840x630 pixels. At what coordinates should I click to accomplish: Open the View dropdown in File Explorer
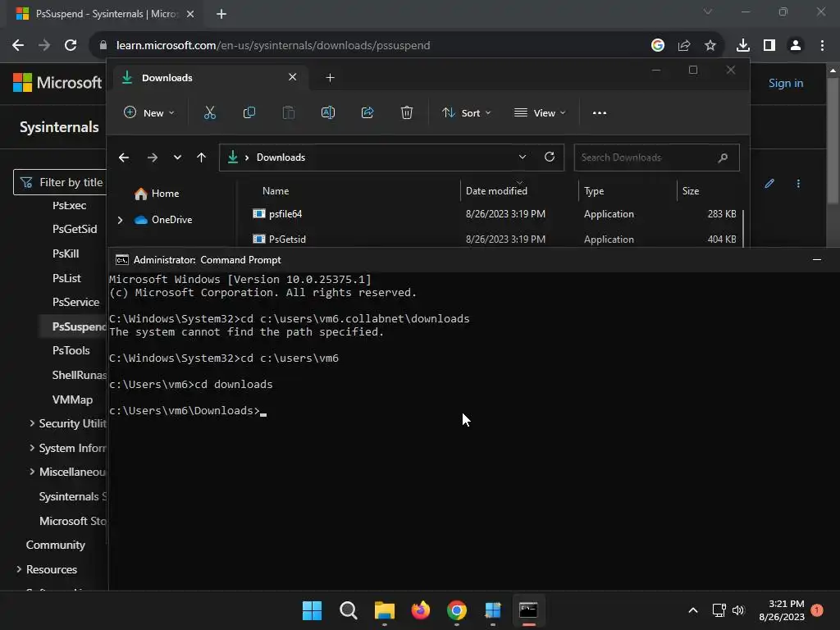[x=540, y=113]
